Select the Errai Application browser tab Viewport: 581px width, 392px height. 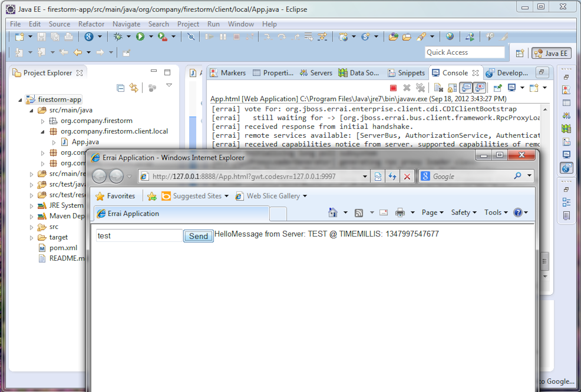point(180,214)
